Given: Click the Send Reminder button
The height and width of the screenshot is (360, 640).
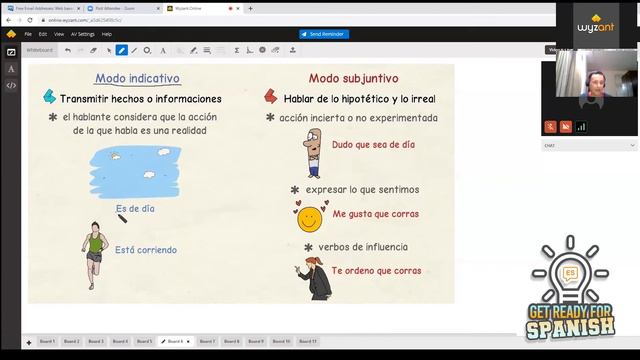Looking at the screenshot, I should [x=324, y=34].
